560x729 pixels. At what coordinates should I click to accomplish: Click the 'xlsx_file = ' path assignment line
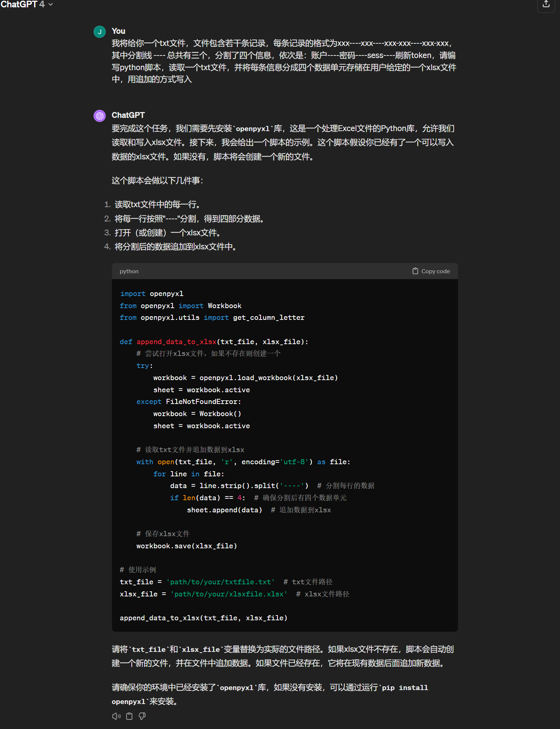click(x=234, y=594)
